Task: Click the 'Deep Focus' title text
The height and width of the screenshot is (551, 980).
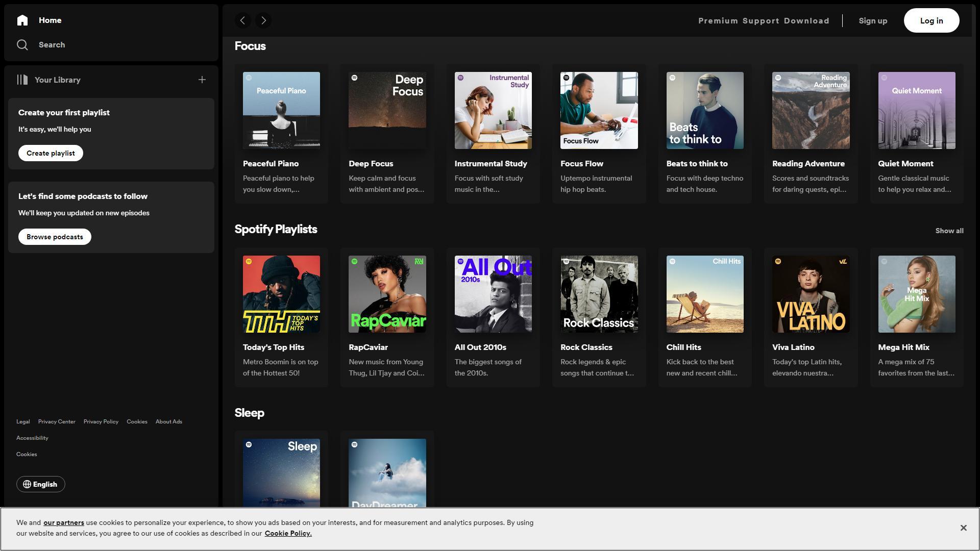Action: 371,164
